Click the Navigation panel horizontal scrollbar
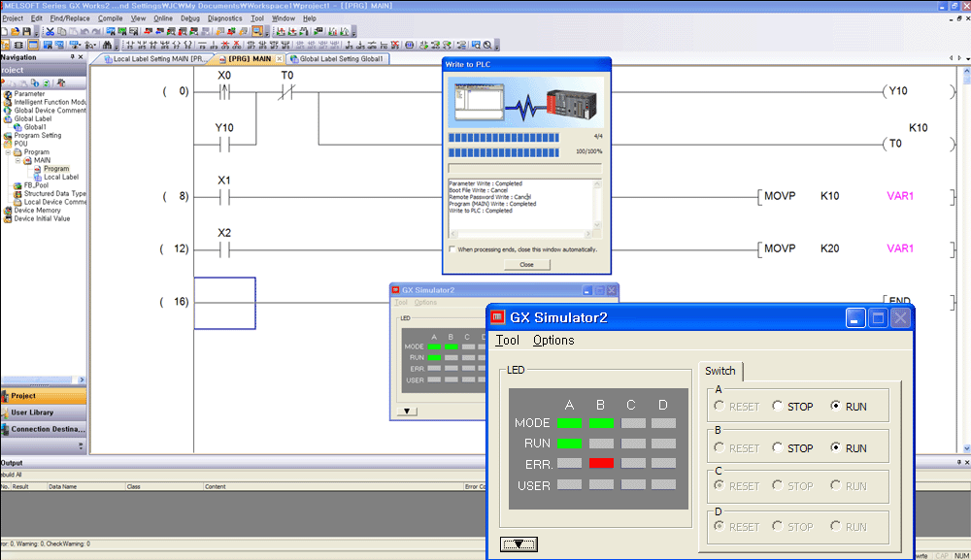This screenshot has height=560, width=971. (x=44, y=379)
